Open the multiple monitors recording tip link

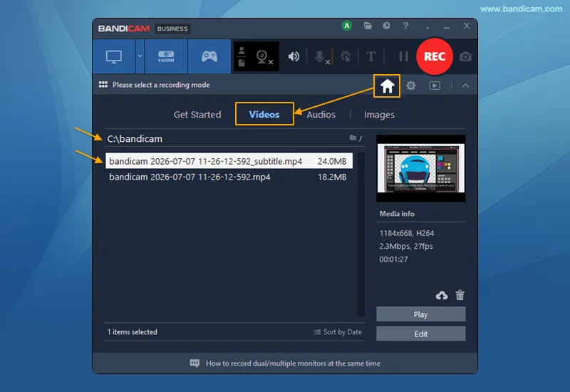tap(293, 363)
